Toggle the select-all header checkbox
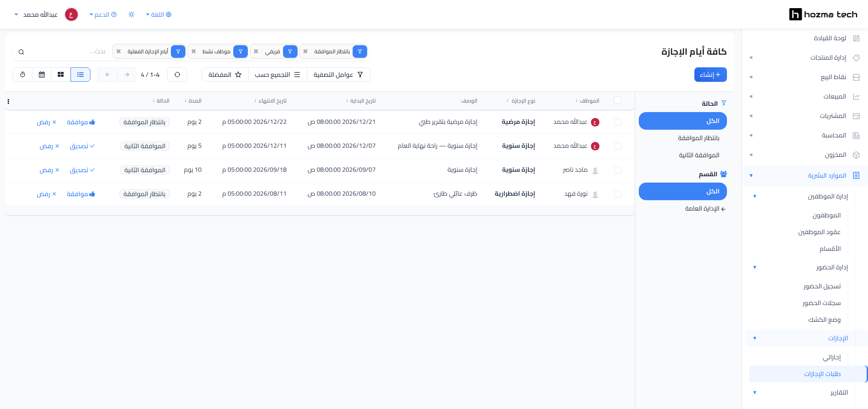This screenshot has height=409, width=868. click(x=618, y=100)
